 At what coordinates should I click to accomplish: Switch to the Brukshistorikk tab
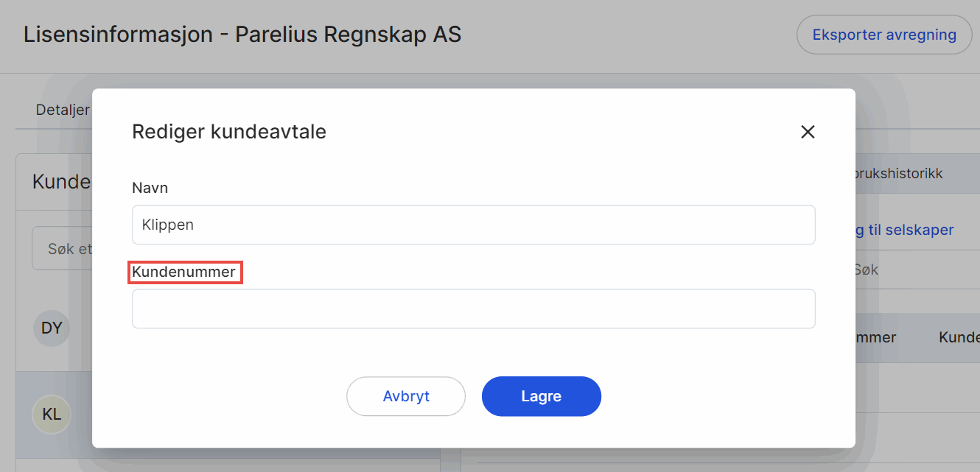899,175
